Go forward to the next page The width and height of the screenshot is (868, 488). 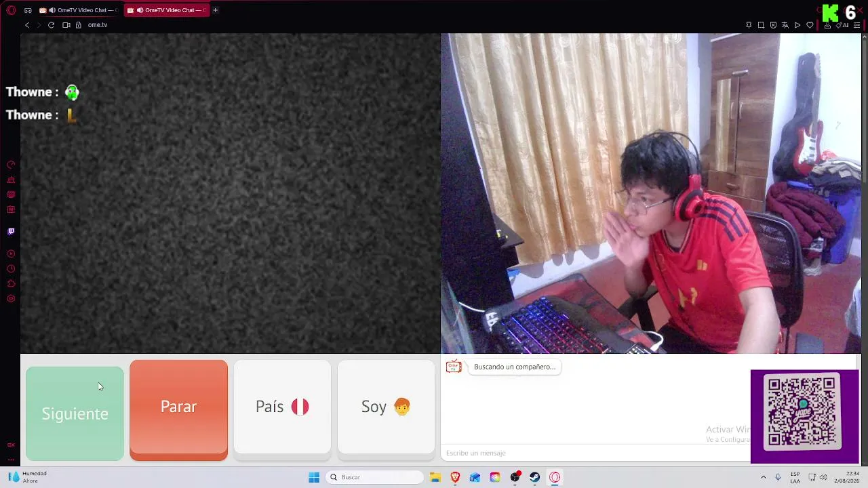point(39,25)
